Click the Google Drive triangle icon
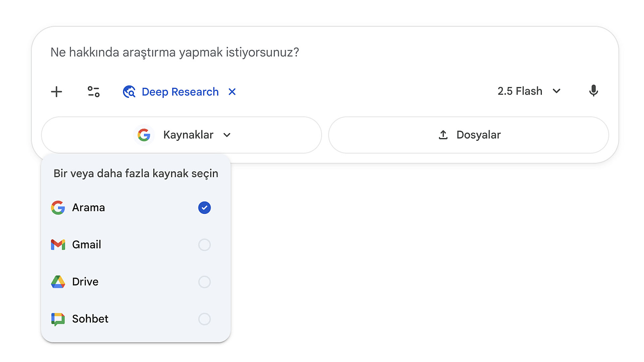 [58, 282]
